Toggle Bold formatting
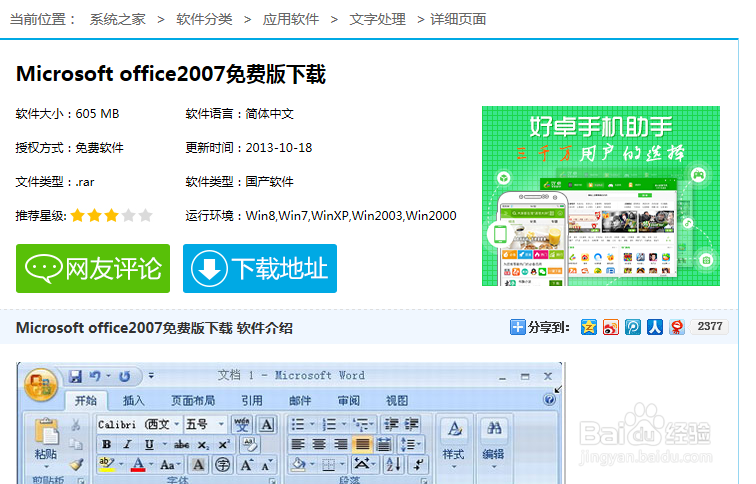 pyautogui.click(x=107, y=444)
